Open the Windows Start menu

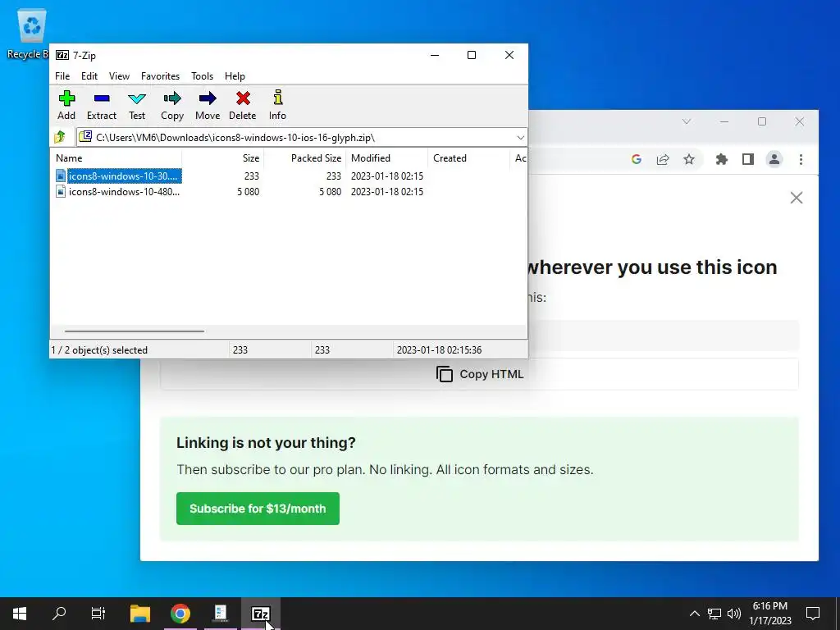(20, 614)
